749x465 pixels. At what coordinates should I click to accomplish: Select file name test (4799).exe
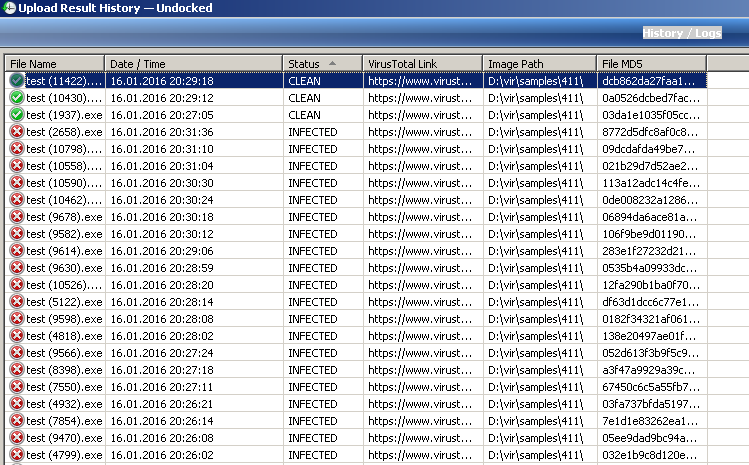[64, 455]
